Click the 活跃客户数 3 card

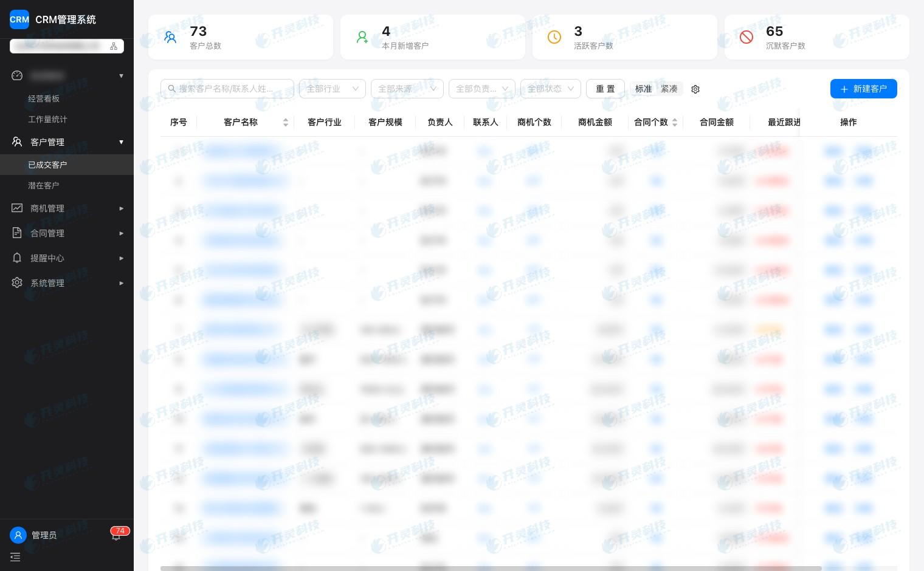tap(625, 37)
